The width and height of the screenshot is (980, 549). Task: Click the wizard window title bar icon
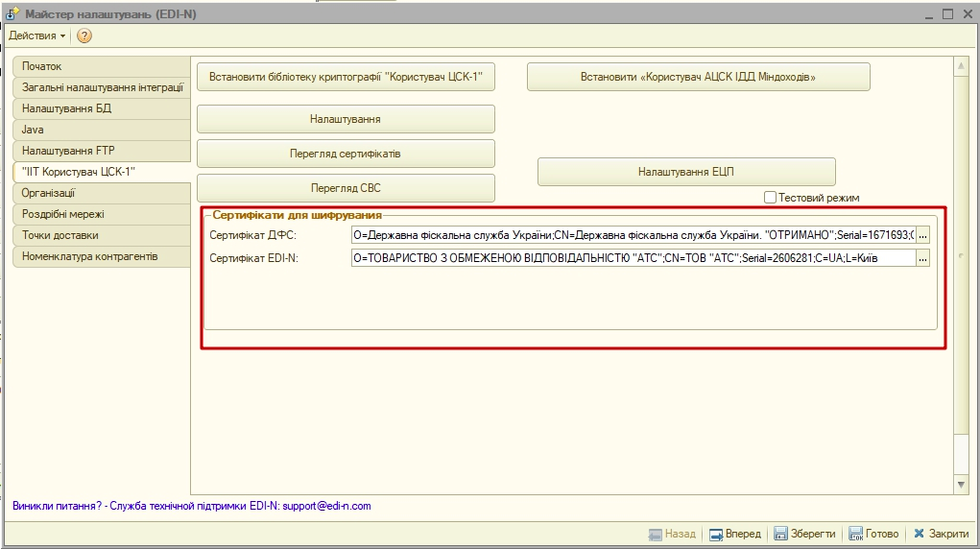12,13
